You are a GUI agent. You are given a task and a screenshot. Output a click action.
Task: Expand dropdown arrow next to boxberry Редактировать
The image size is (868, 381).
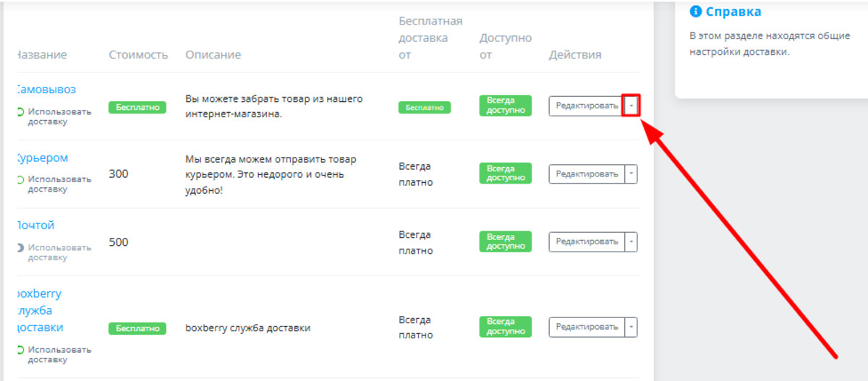631,327
